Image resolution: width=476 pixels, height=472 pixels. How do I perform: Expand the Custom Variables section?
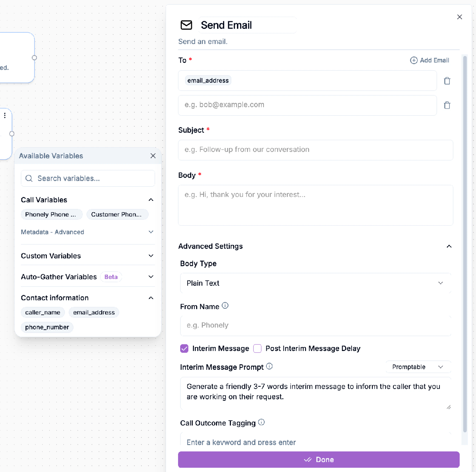coord(151,256)
